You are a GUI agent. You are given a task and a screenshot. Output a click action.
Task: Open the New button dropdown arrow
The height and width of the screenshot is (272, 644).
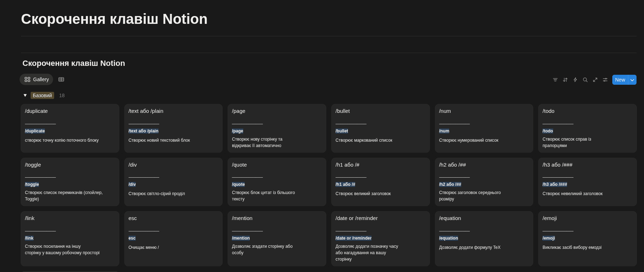pos(632,80)
